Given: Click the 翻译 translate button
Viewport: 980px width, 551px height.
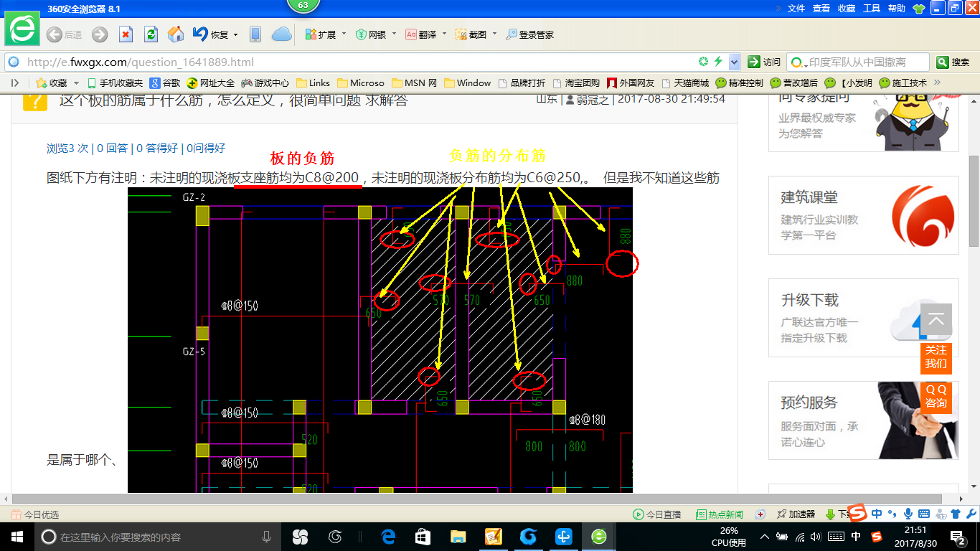Looking at the screenshot, I should pyautogui.click(x=421, y=34).
